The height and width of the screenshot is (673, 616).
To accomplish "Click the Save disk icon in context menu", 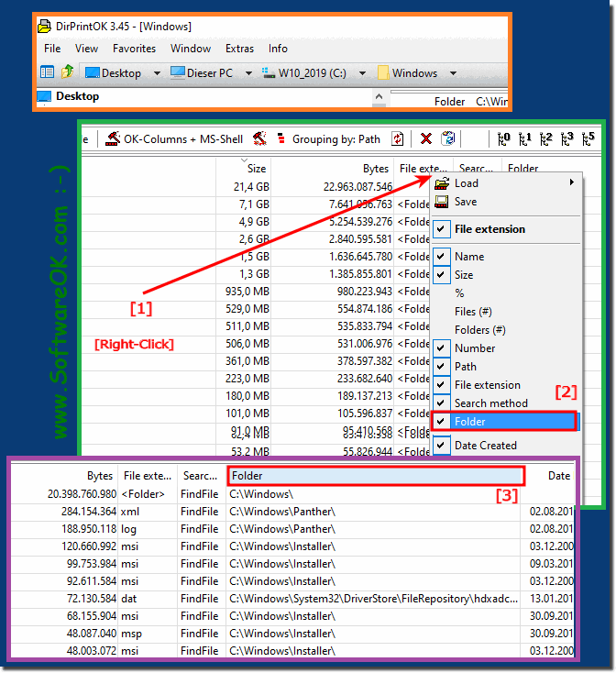I will 442,202.
